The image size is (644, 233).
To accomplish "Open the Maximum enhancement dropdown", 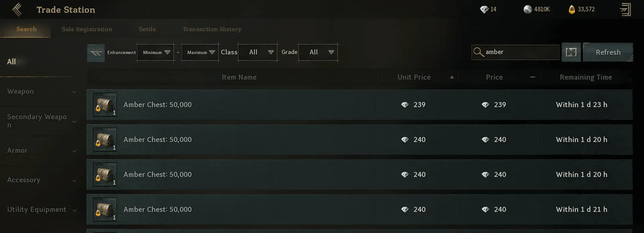I will click(200, 52).
